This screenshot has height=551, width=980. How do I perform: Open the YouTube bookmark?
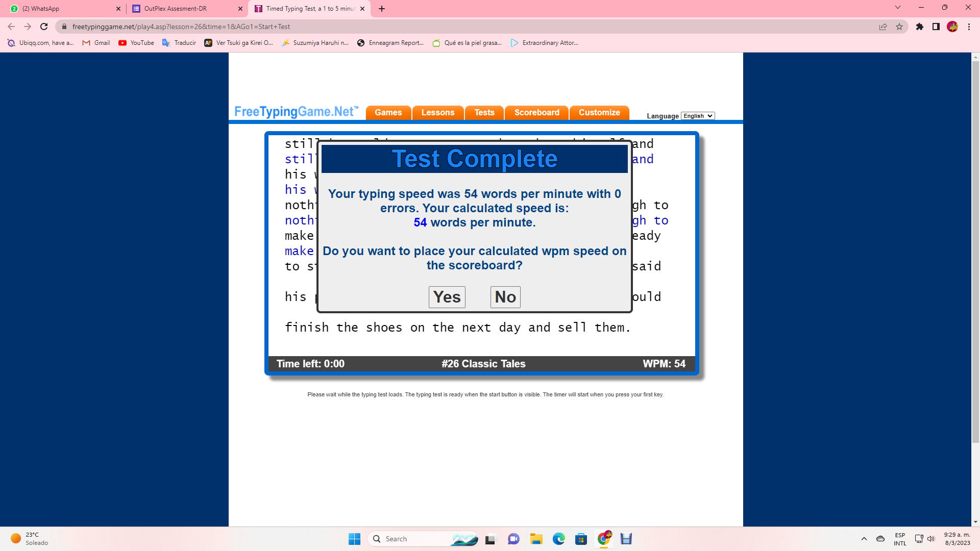136,43
